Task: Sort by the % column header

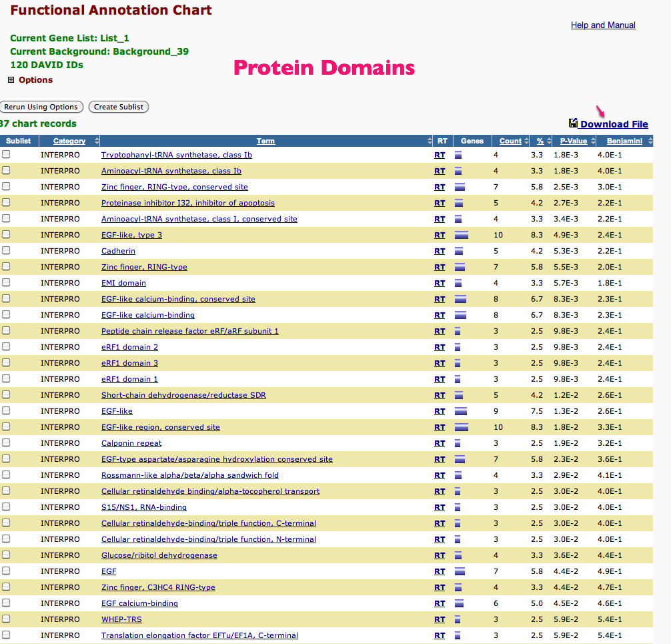Action: coord(540,141)
